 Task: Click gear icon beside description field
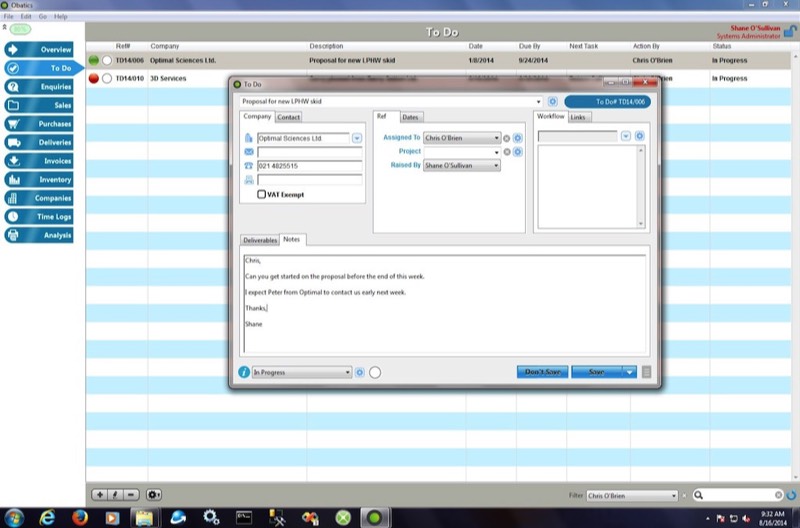553,101
